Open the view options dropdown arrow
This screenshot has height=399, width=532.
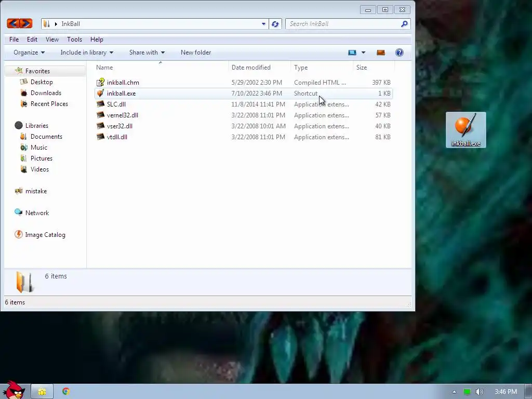[363, 52]
